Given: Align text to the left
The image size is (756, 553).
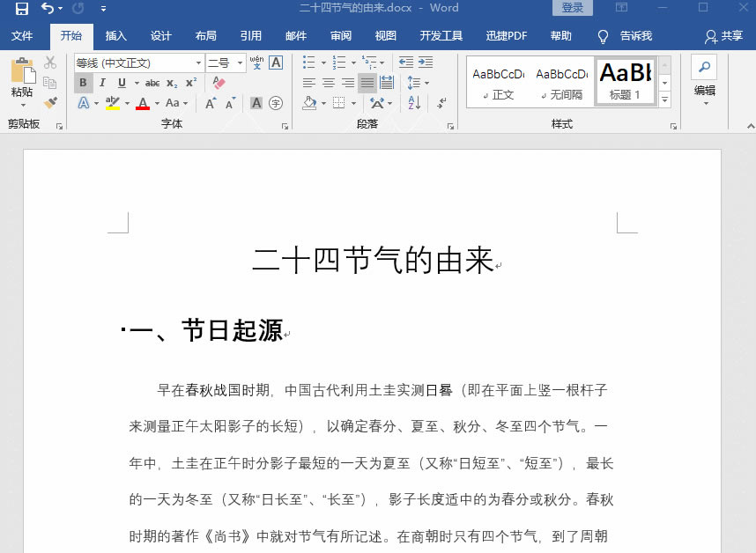Looking at the screenshot, I should 309,83.
